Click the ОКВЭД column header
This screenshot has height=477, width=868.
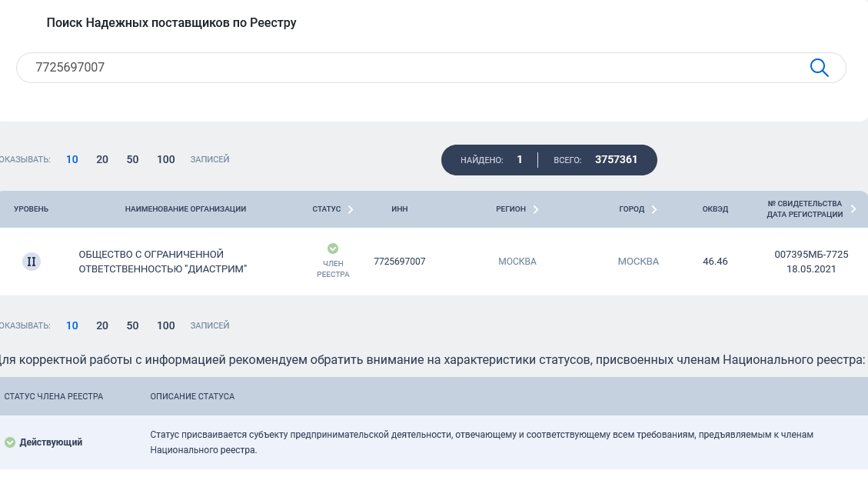point(715,208)
